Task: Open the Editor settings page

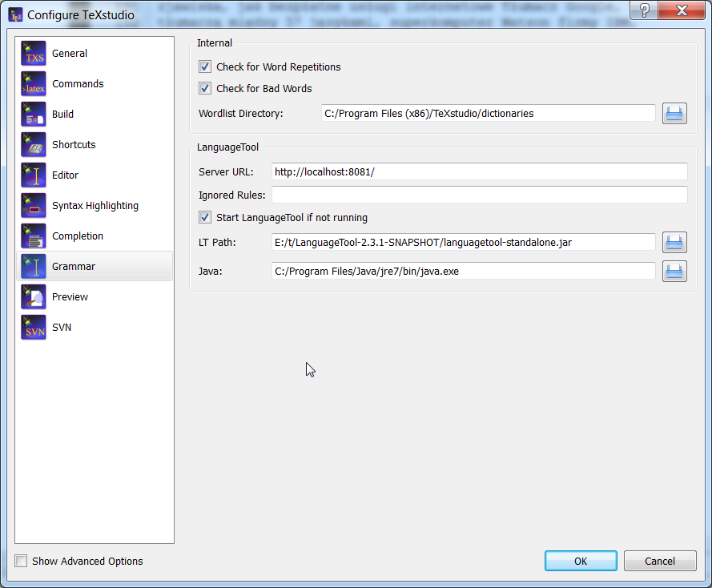Action: click(x=65, y=175)
